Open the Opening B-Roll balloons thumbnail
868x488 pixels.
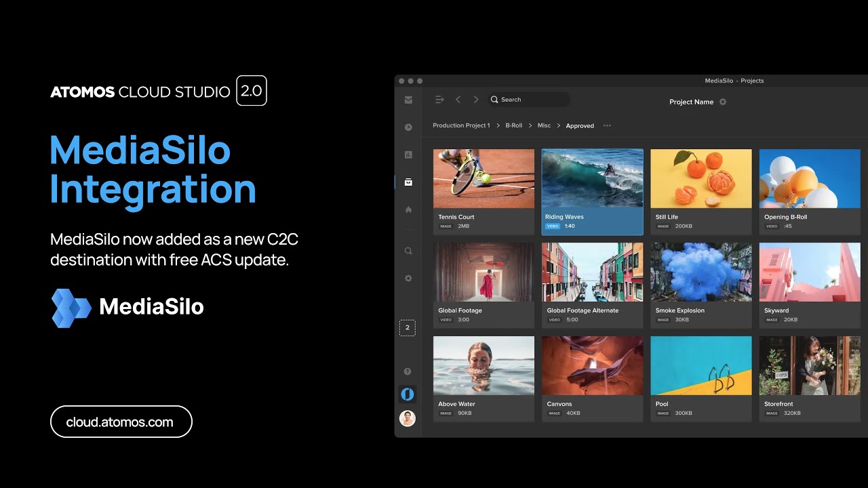810,178
